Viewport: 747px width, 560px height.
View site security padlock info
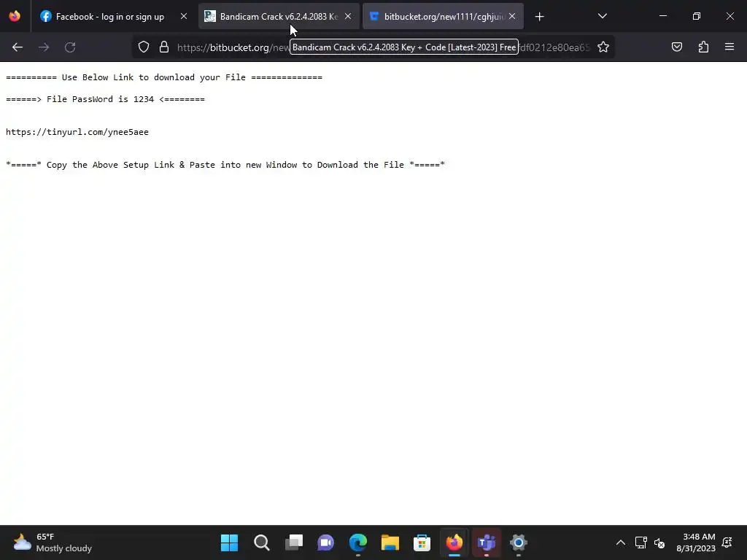(164, 47)
